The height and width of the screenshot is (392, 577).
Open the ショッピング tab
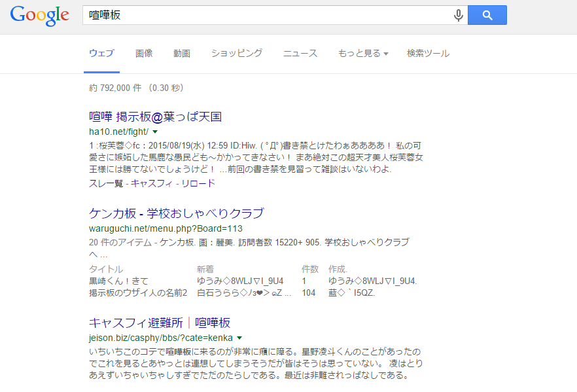coord(237,54)
